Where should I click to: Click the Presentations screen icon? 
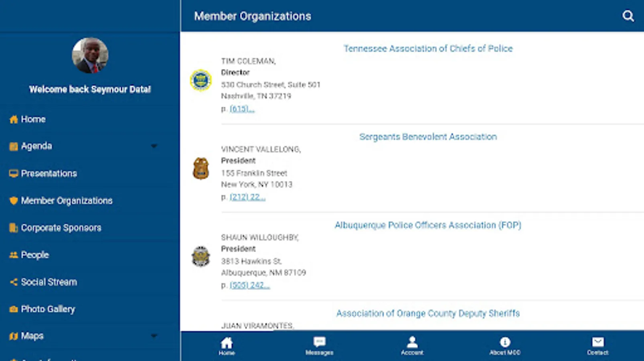(x=14, y=173)
